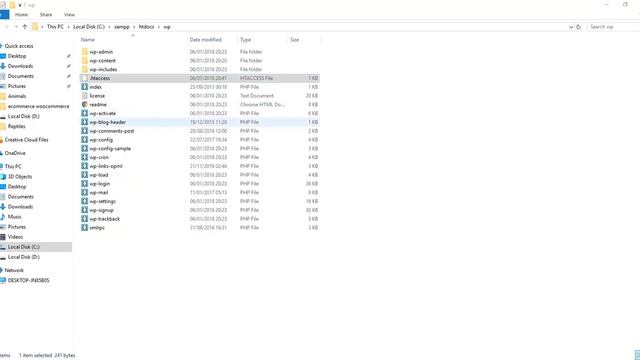Select the wp-blog-header file icon
640x360 pixels.
point(84,122)
